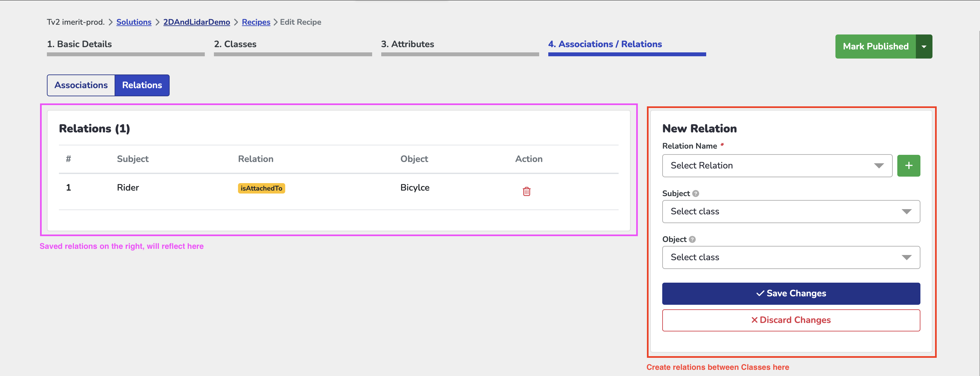Click Object help question mark icon
This screenshot has height=376, width=980.
click(692, 239)
